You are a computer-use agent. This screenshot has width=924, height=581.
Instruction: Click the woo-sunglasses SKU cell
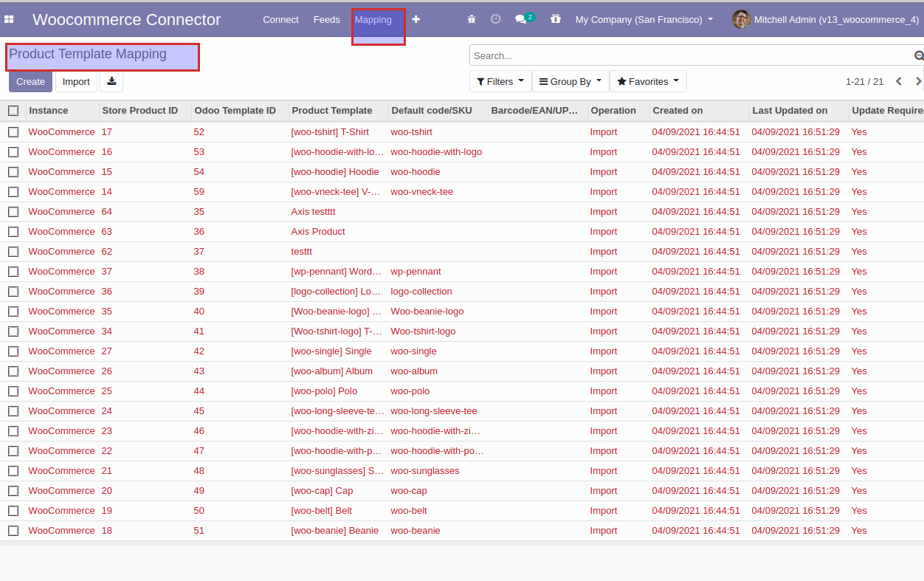click(425, 471)
